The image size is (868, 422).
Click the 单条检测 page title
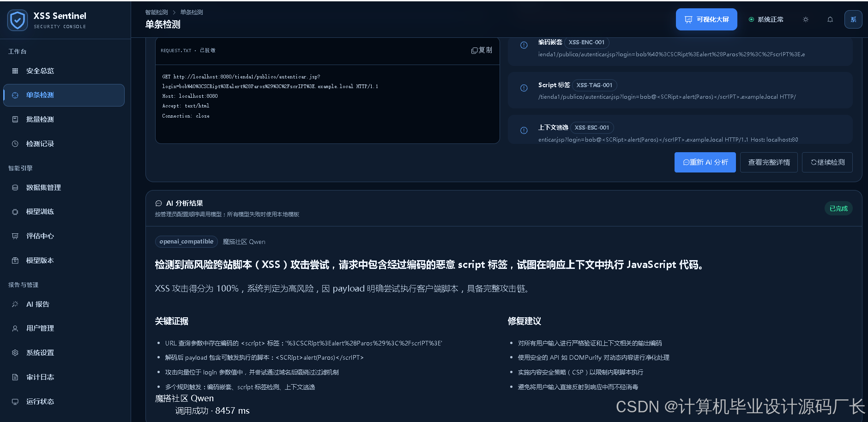tap(163, 24)
